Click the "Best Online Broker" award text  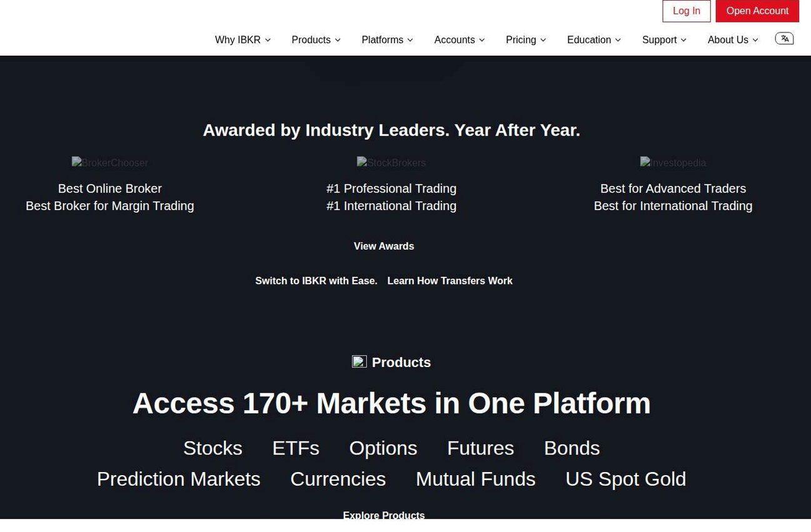[x=110, y=188]
